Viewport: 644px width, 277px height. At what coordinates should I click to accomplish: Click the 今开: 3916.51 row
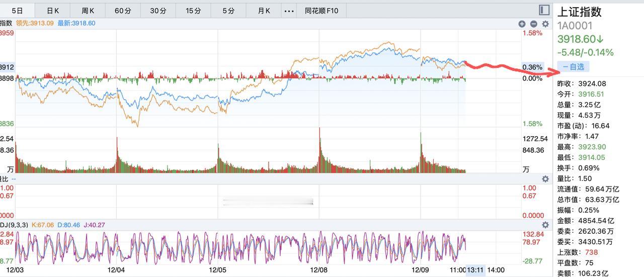click(581, 95)
